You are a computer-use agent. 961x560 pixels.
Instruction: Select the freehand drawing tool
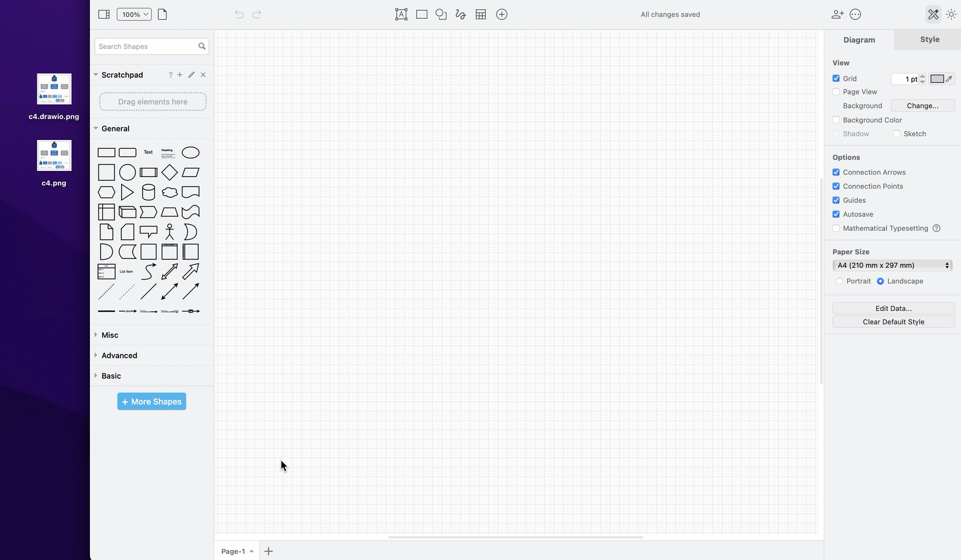460,14
